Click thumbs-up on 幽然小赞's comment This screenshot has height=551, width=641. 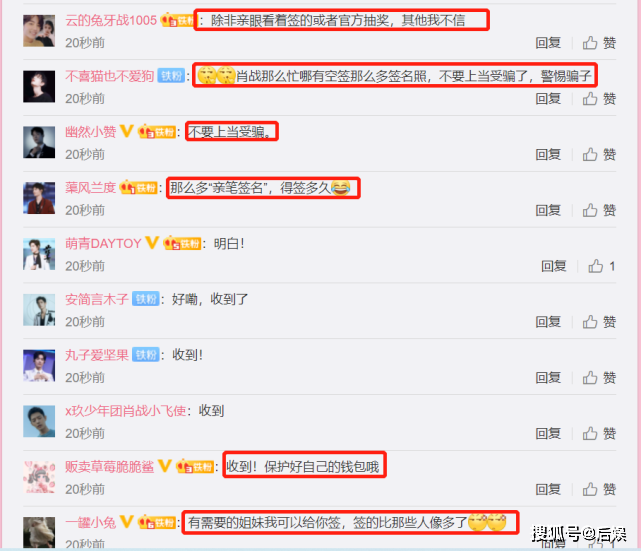click(x=599, y=155)
